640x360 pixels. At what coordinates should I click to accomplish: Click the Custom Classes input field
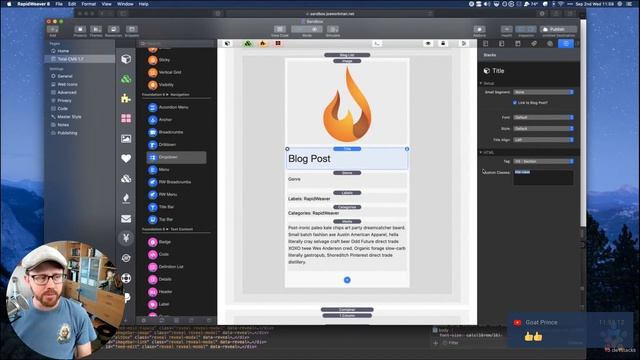[543, 177]
